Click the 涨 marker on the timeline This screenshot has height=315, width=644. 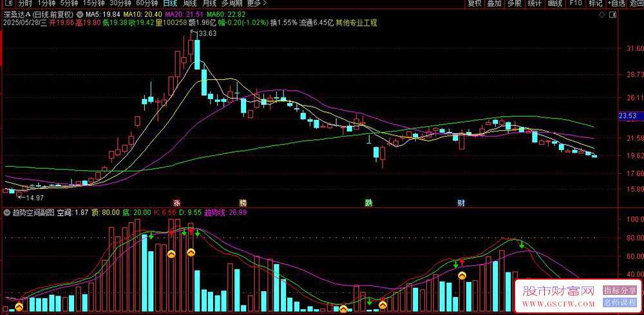click(x=176, y=203)
